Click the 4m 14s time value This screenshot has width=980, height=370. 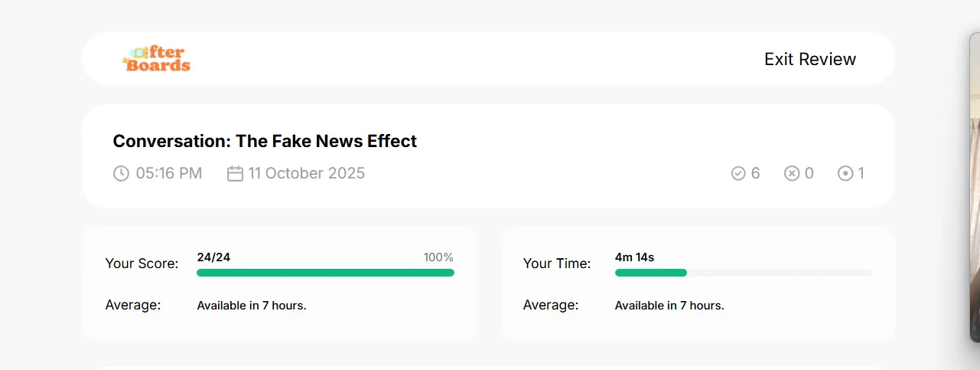tap(634, 257)
